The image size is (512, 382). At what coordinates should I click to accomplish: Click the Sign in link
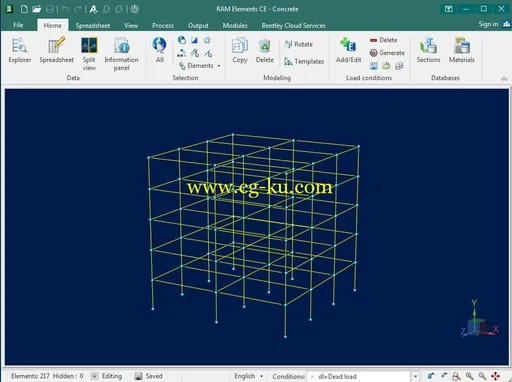click(x=488, y=24)
